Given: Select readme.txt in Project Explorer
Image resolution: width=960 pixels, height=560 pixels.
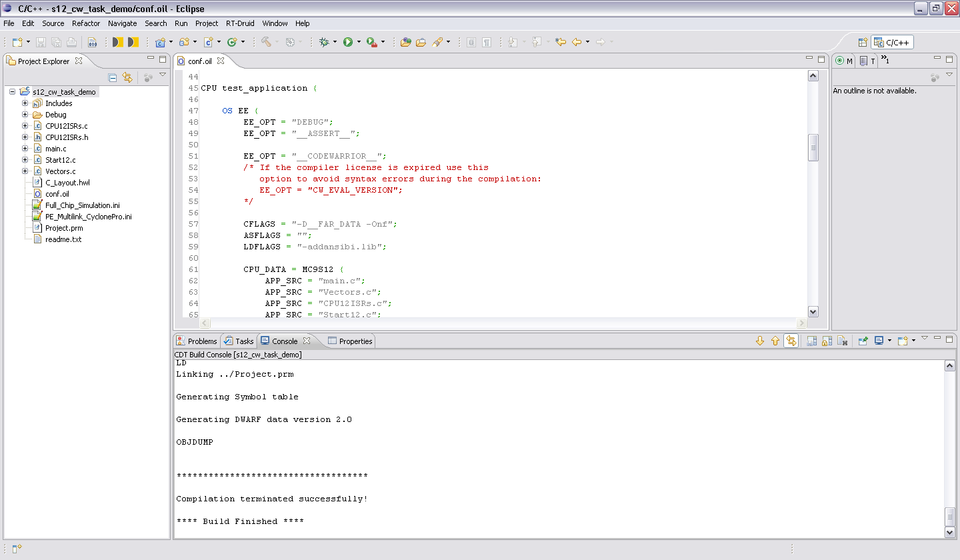Looking at the screenshot, I should 63,239.
